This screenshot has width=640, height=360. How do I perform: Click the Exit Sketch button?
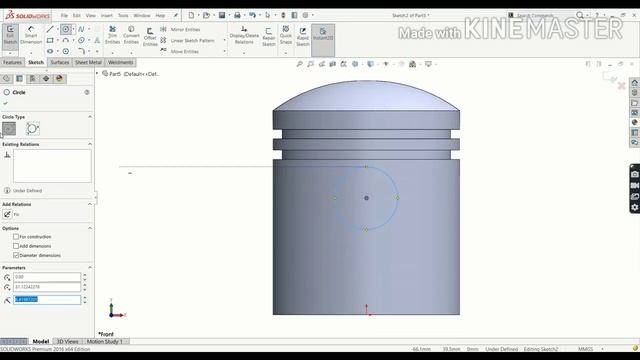(10, 36)
